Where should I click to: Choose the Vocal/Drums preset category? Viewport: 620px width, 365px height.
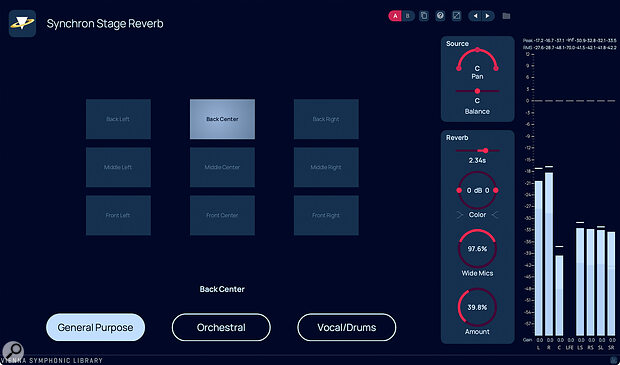tap(347, 327)
